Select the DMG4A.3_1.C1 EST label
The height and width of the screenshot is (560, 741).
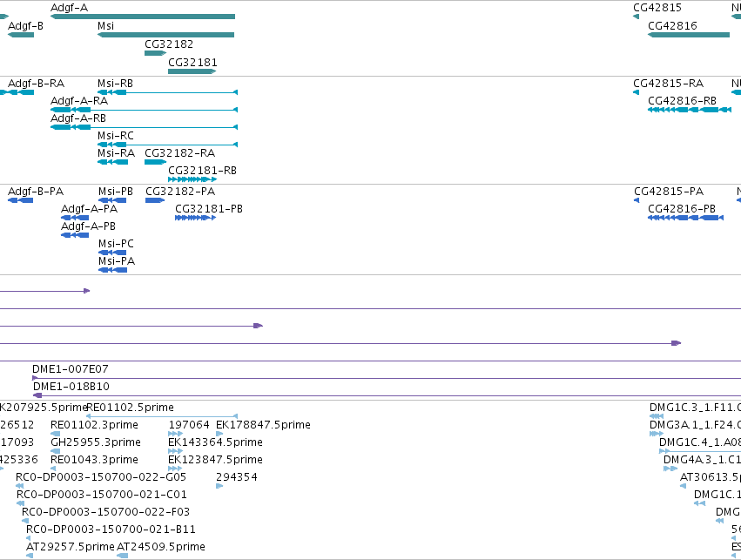tap(702, 460)
